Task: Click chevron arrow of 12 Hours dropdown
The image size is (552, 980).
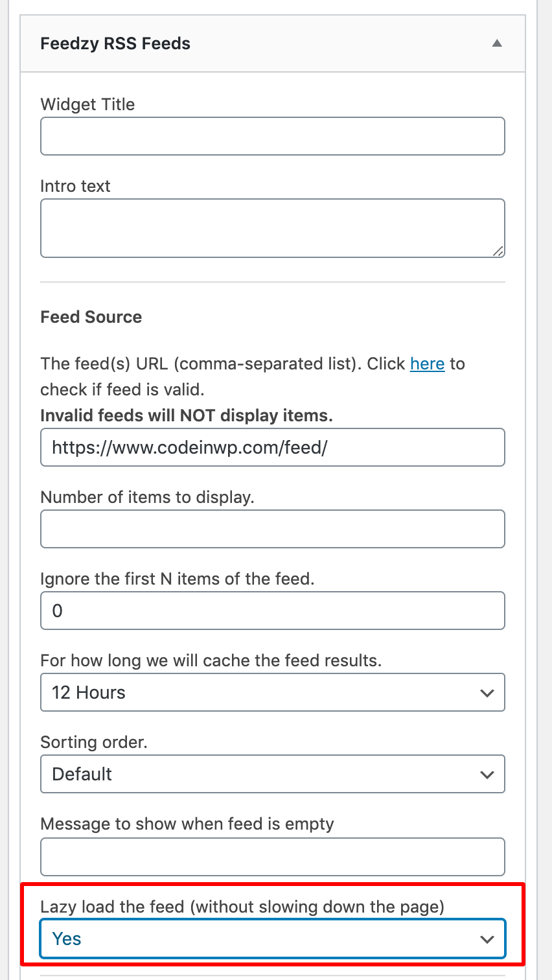Action: tap(487, 693)
